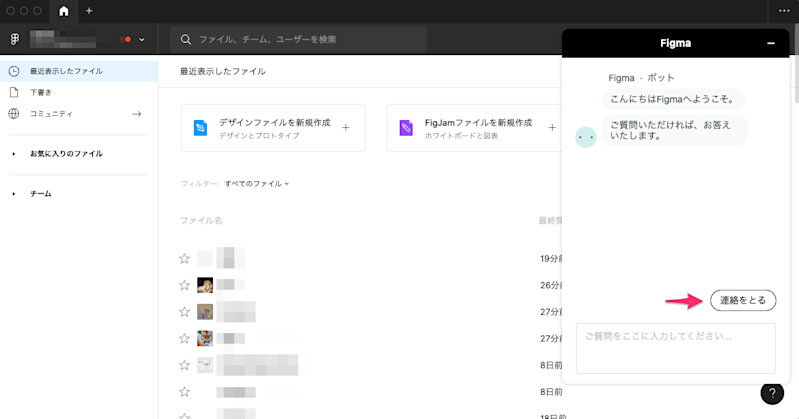The width and height of the screenshot is (799, 419).
Task: Focus the file, team, user search field
Action: 298,39
